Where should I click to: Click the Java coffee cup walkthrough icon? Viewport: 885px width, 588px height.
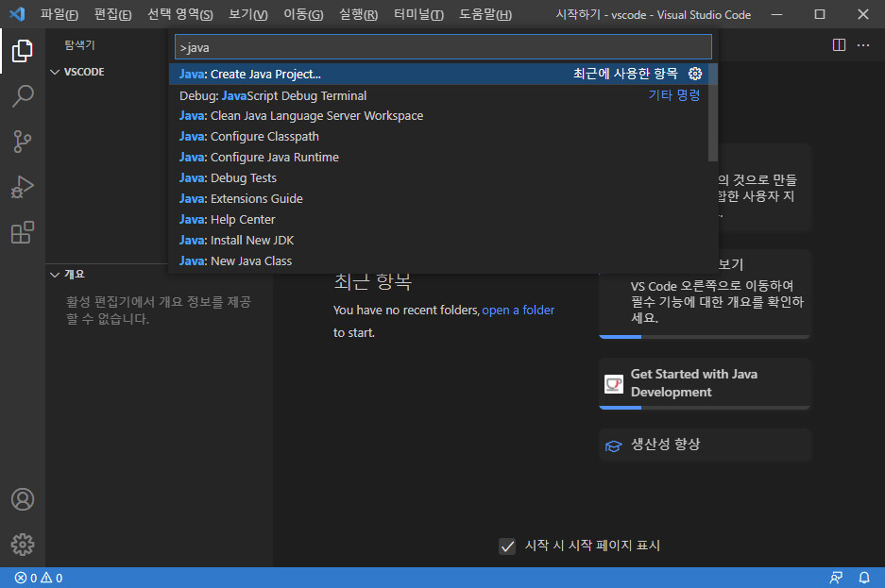(614, 384)
